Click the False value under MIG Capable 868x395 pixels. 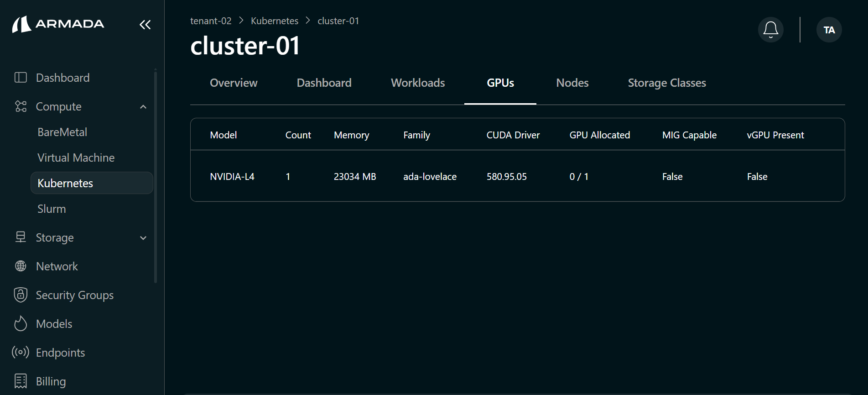point(672,176)
